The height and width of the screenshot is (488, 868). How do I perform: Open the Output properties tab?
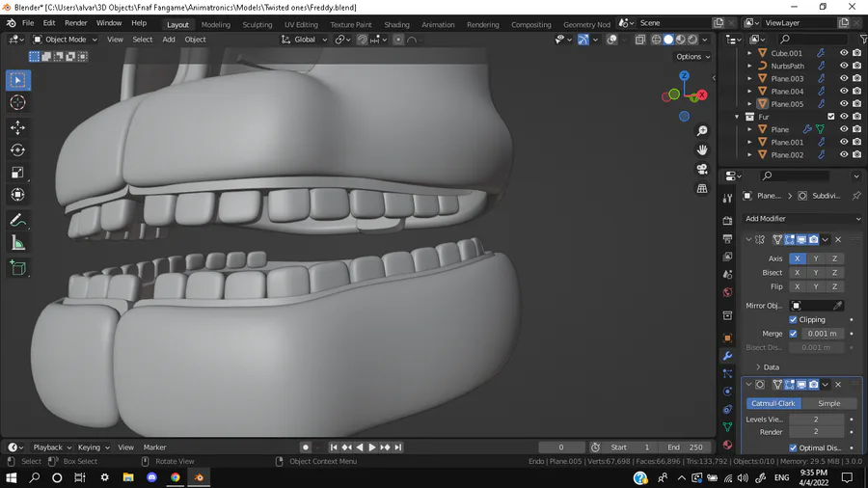(727, 238)
